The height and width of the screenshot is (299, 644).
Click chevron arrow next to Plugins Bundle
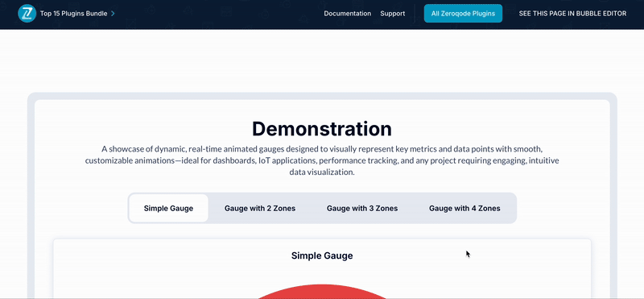[113, 14]
